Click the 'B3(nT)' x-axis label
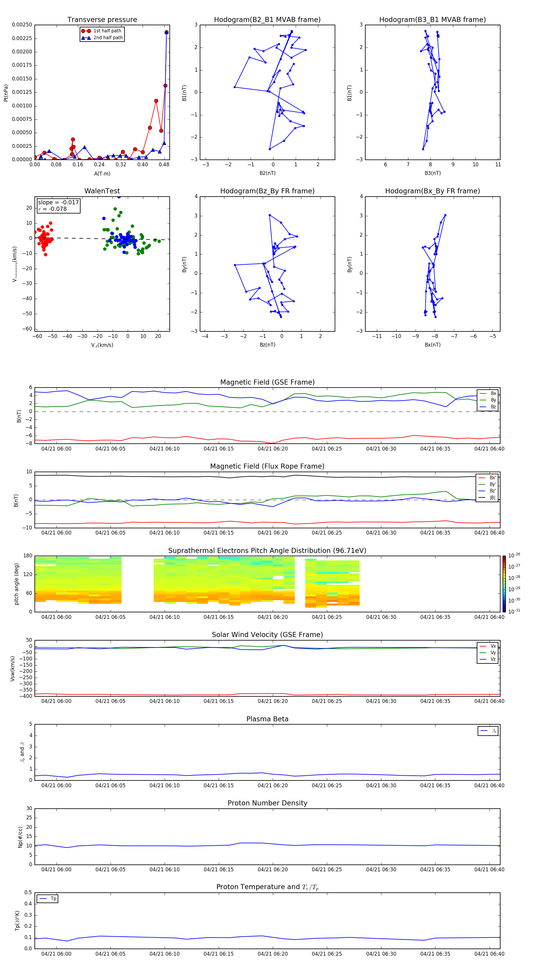 (x=432, y=173)
